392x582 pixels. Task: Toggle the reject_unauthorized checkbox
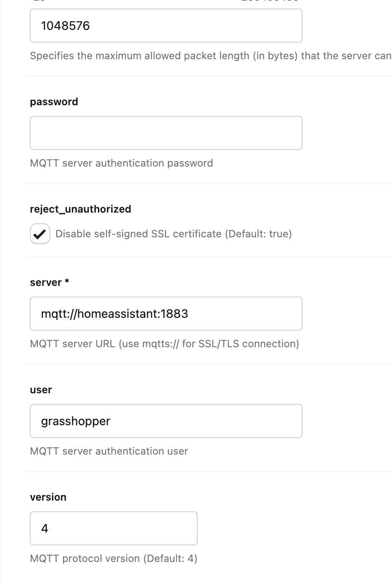coord(40,234)
